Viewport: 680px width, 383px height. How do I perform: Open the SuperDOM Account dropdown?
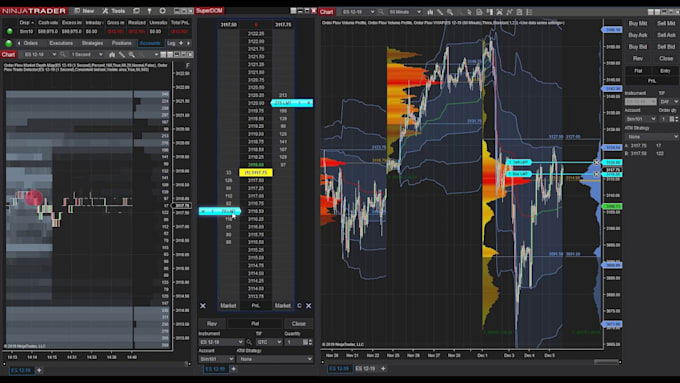[x=216, y=359]
